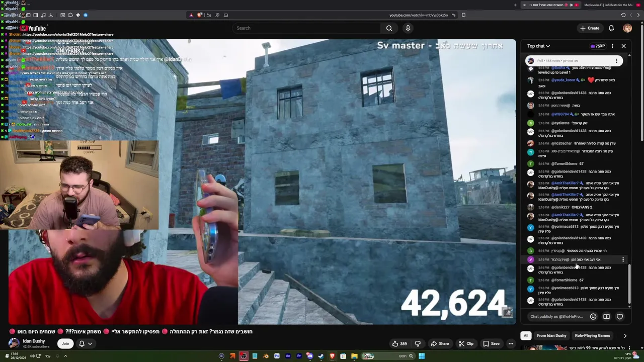Viewport: 644px width, 362px height.
Task: Open the Idan Dushy channel avatar
Action: [x=14, y=343]
